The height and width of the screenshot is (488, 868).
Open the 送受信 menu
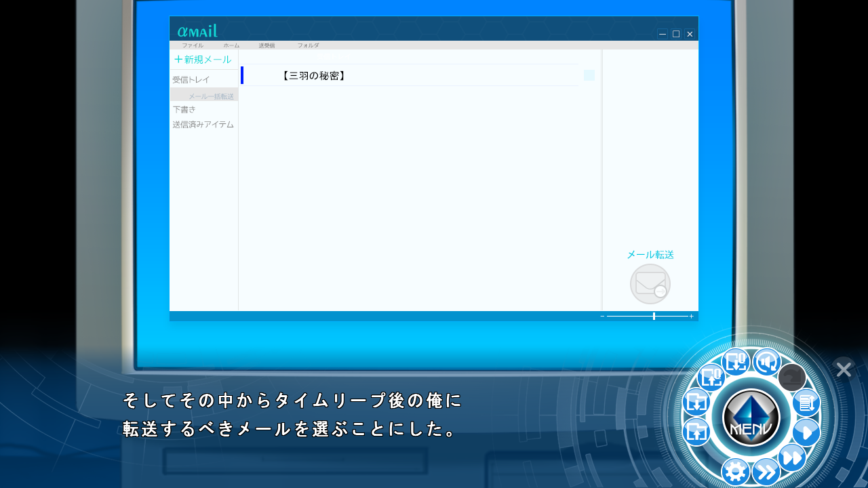(x=267, y=45)
